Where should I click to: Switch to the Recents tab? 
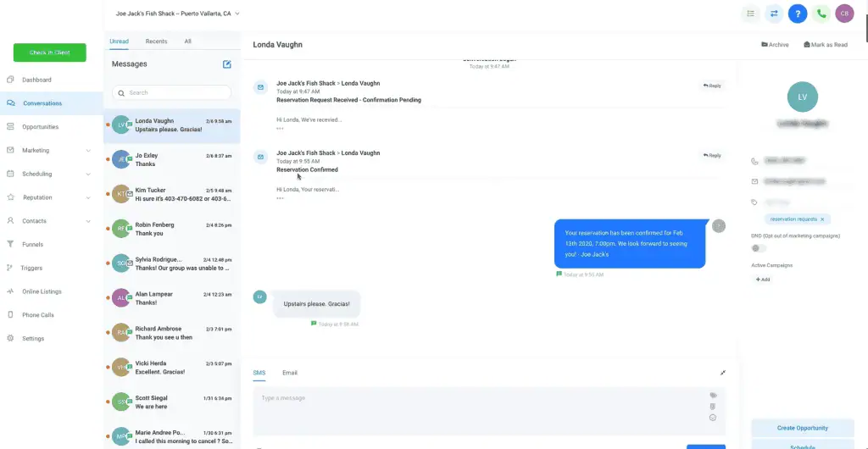[156, 42]
